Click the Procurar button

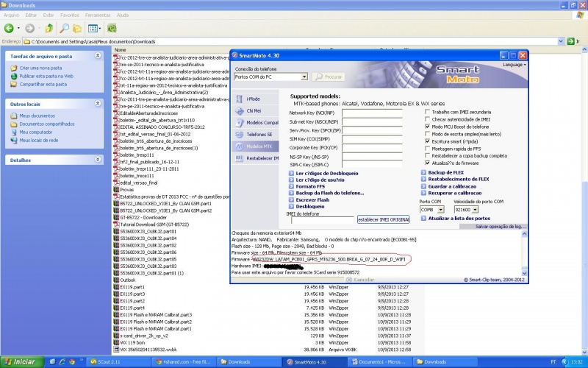click(x=329, y=77)
